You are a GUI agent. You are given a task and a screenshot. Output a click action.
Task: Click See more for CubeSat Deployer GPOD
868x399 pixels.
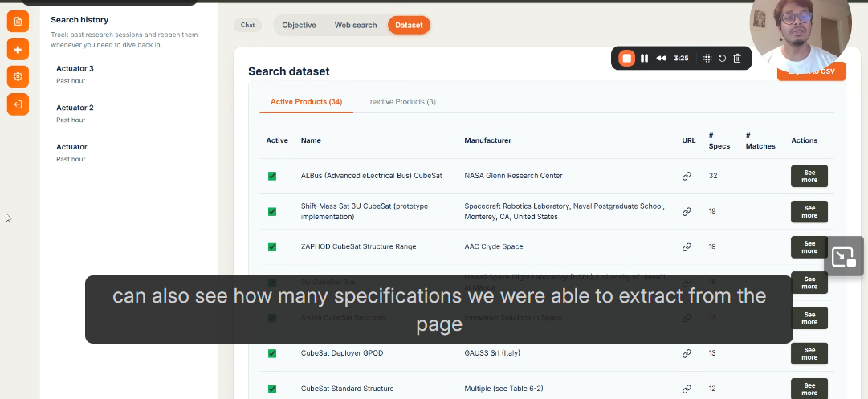coord(809,353)
